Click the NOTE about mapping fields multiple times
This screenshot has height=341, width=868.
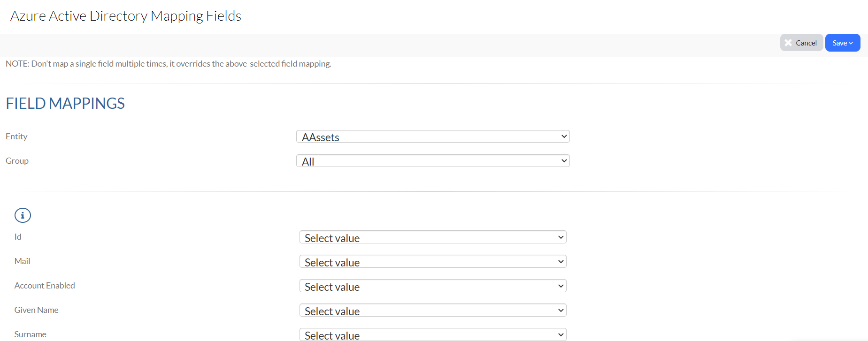169,64
